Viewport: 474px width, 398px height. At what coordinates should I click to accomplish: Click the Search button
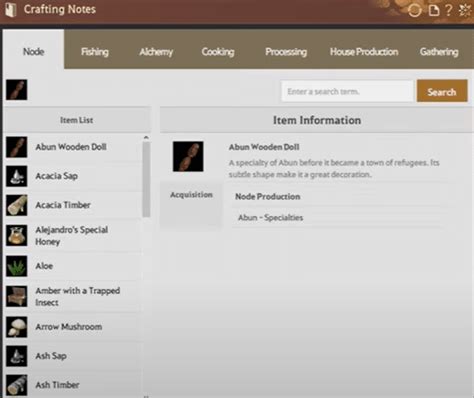[x=442, y=91]
